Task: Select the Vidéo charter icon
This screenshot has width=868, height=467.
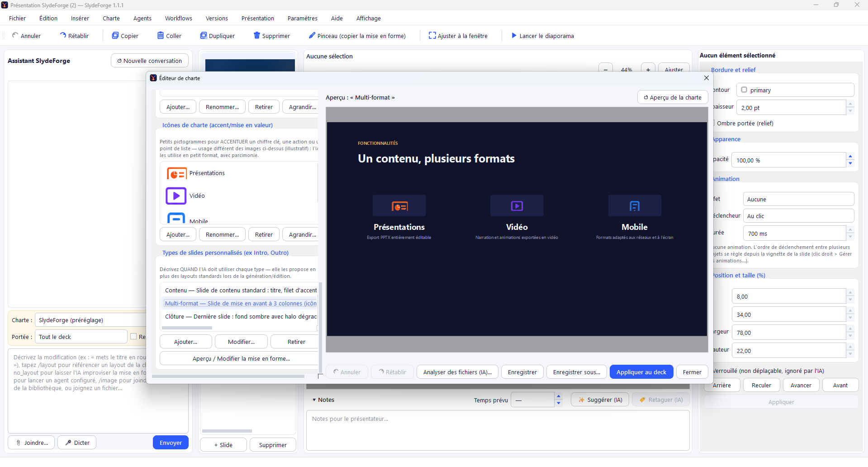Action: pyautogui.click(x=176, y=196)
